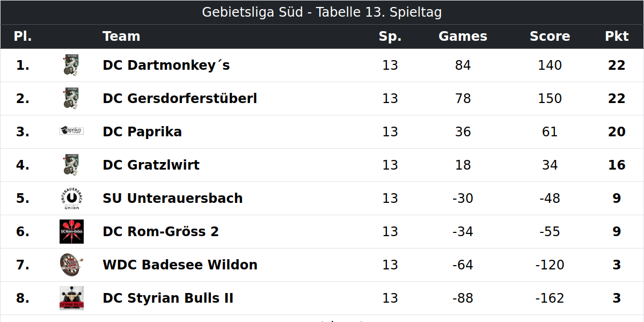The width and height of the screenshot is (644, 322).
Task: Open the DC Paprika logo
Action: click(x=71, y=130)
